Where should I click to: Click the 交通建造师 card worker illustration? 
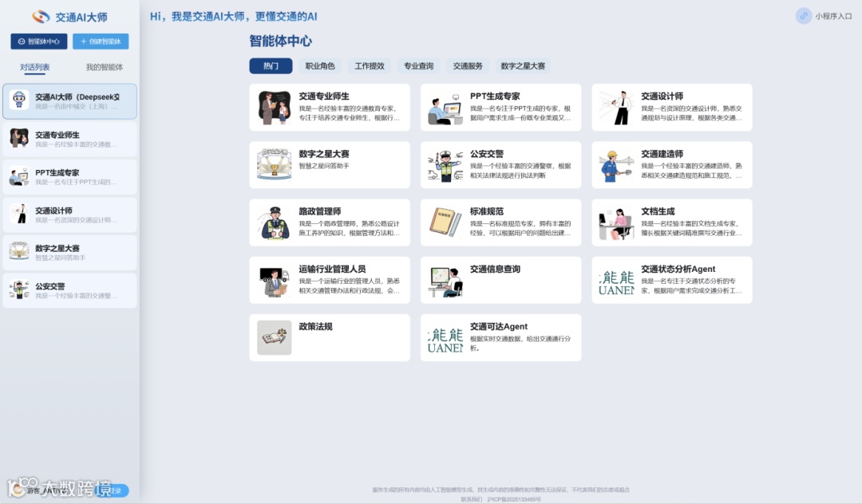point(616,165)
